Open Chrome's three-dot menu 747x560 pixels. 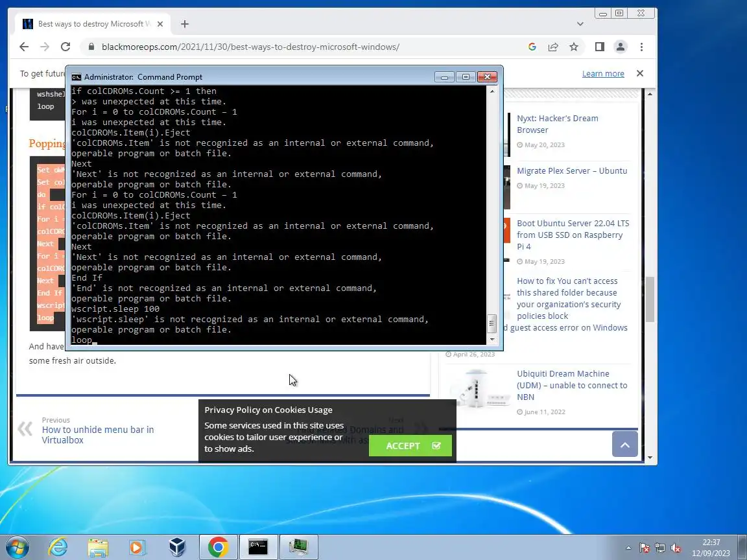click(x=641, y=47)
